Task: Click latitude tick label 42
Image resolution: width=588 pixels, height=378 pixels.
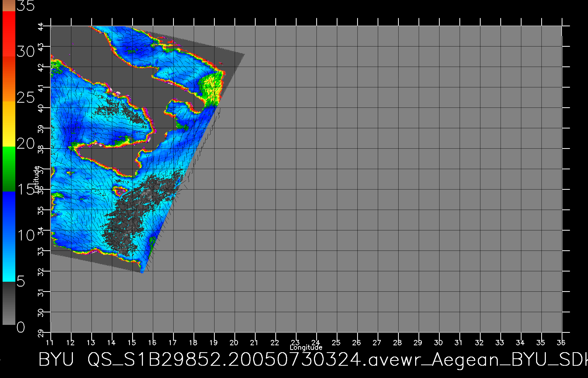Action: coord(41,67)
